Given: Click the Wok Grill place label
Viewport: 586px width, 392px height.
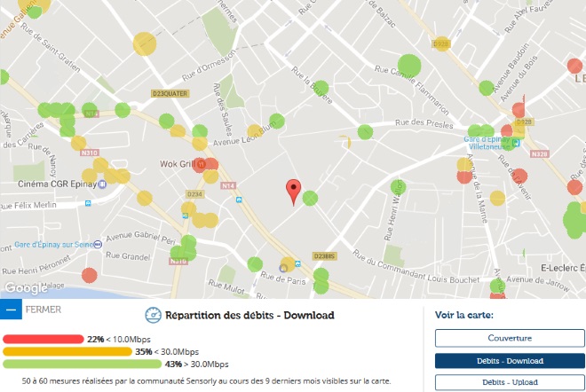Looking at the screenshot, I should coord(174,164).
